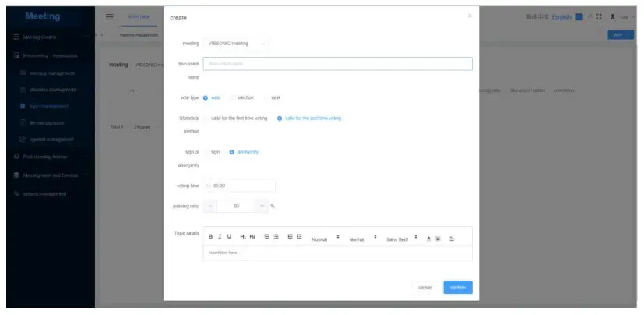
Task: Increase the passing ratio with plus
Action: coord(262,206)
